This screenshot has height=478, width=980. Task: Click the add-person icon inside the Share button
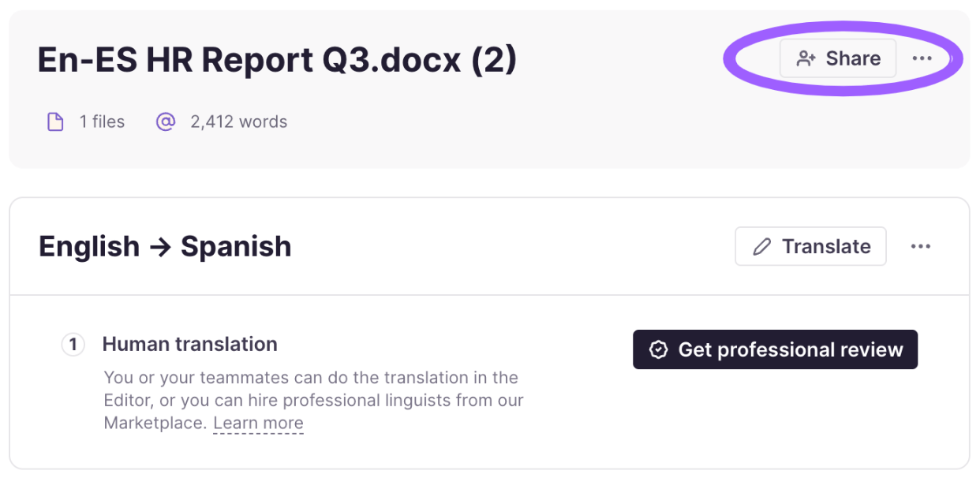click(x=806, y=58)
